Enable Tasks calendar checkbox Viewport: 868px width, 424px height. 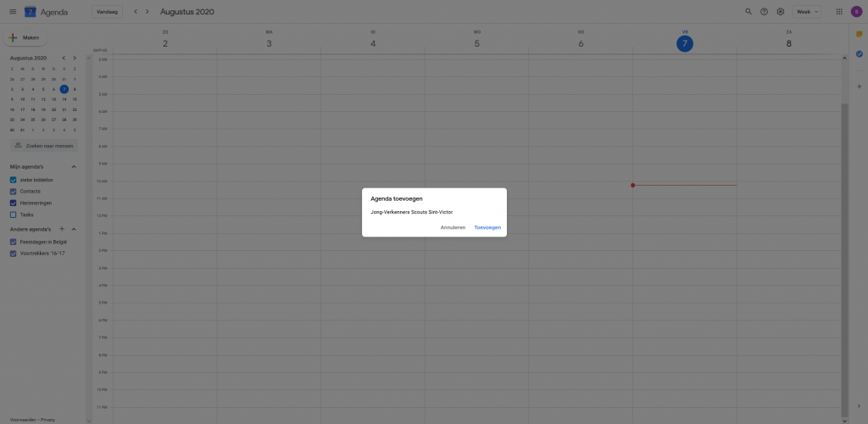(x=14, y=215)
